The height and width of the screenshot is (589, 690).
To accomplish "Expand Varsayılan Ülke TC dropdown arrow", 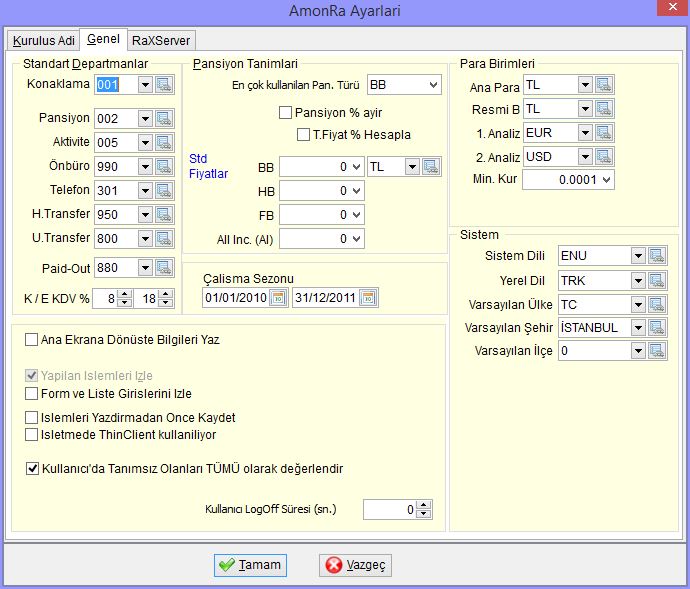I will pyautogui.click(x=639, y=304).
